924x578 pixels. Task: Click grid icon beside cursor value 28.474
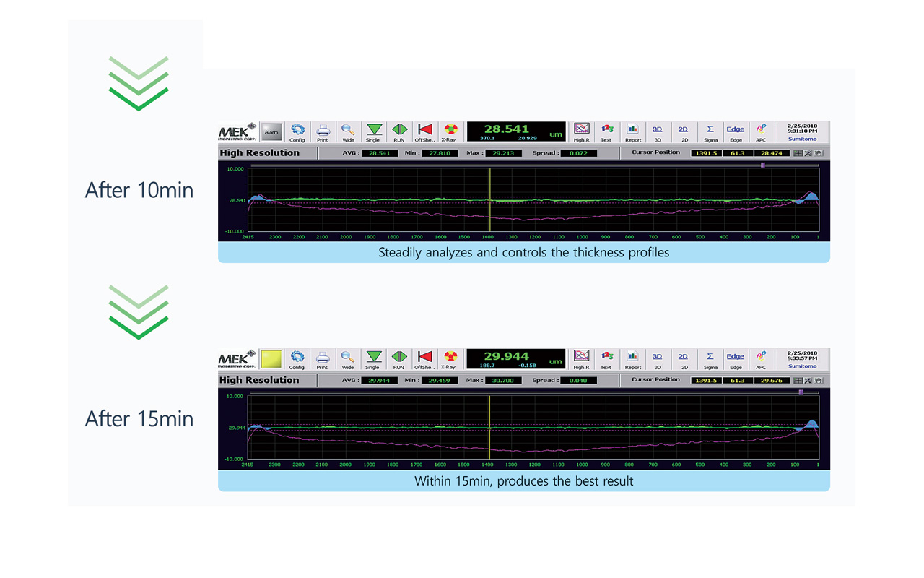798,153
